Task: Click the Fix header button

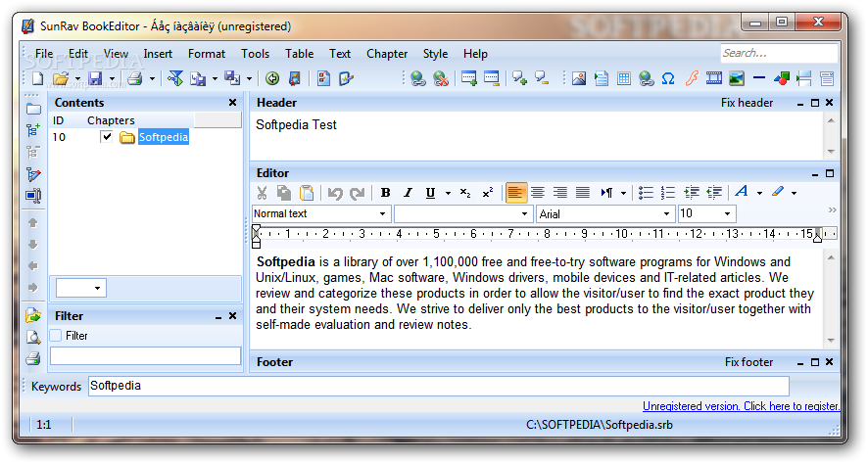Action: (x=747, y=103)
